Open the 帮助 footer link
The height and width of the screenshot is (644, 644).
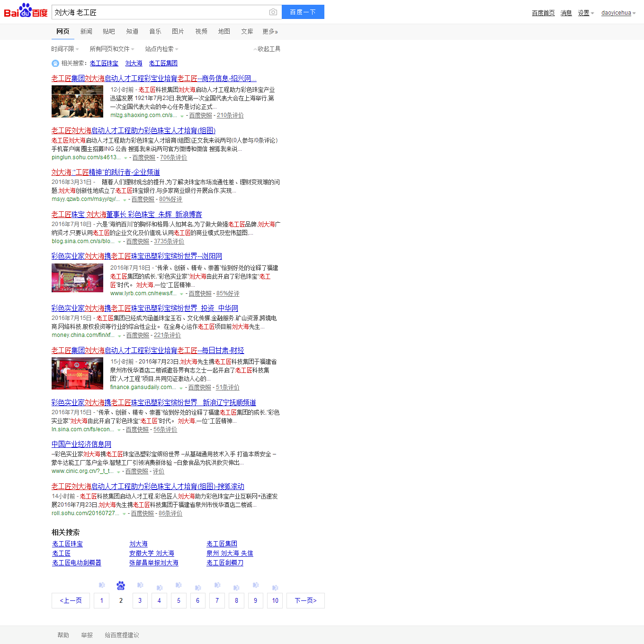pyautogui.click(x=63, y=635)
